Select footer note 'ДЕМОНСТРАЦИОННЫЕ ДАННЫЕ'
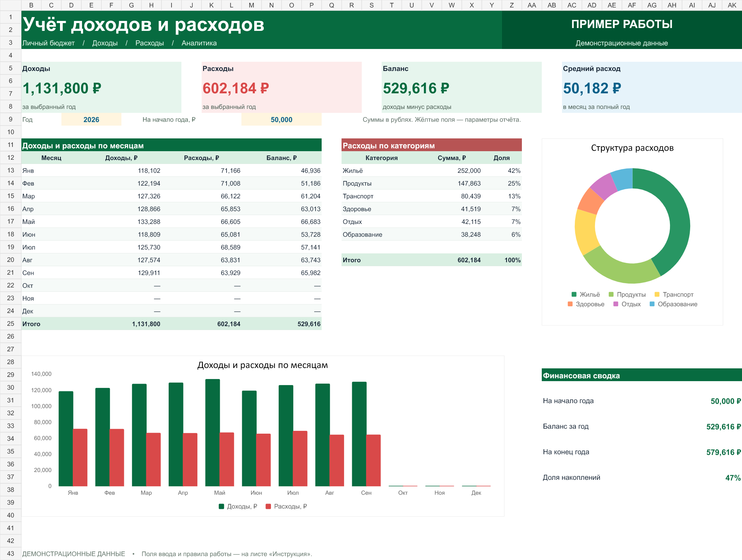This screenshot has height=560, width=742. [x=74, y=554]
